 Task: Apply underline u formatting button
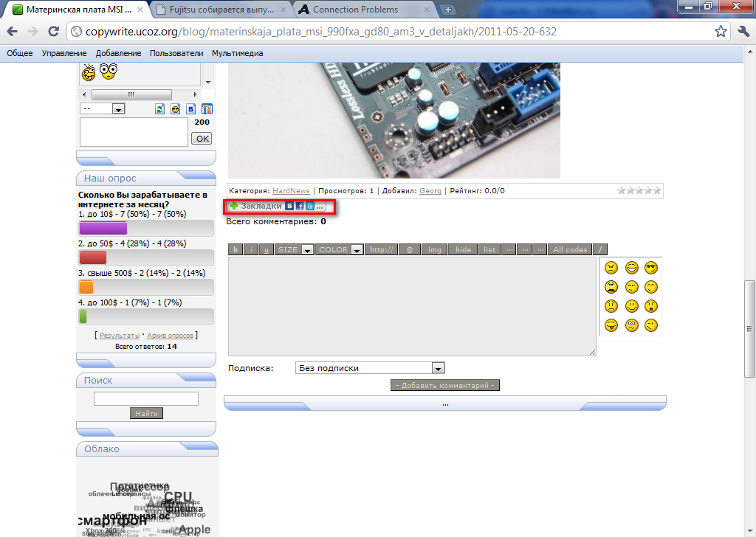[266, 249]
